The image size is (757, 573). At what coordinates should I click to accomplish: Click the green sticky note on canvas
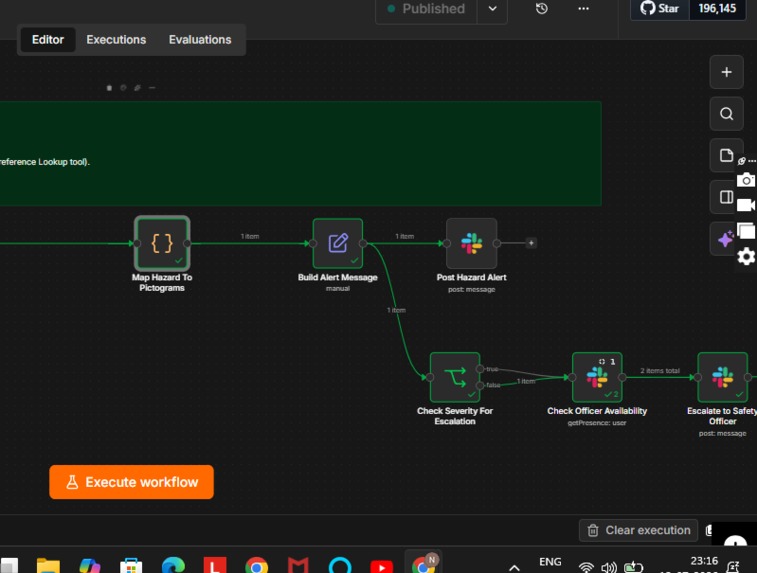[x=300, y=154]
